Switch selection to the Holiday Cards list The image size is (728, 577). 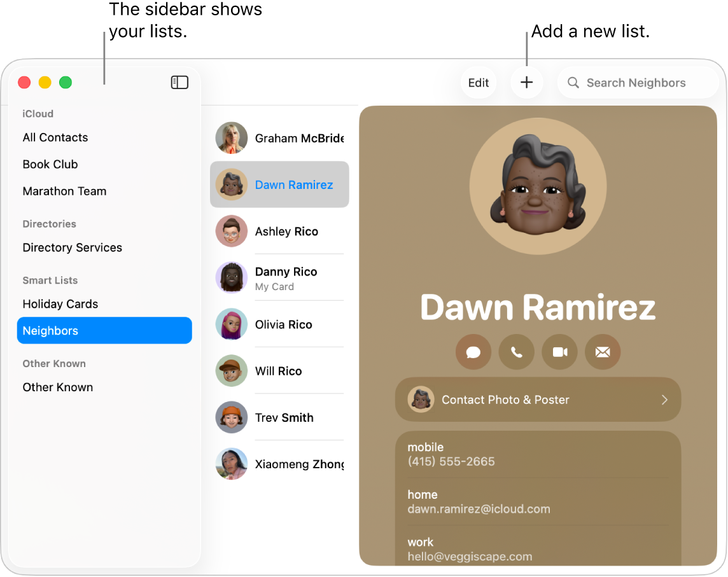pos(60,304)
